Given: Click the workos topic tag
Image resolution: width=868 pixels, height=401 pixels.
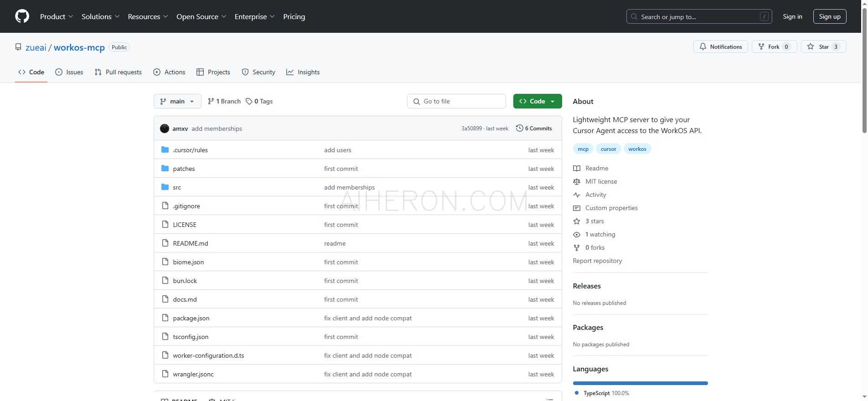Looking at the screenshot, I should (637, 149).
